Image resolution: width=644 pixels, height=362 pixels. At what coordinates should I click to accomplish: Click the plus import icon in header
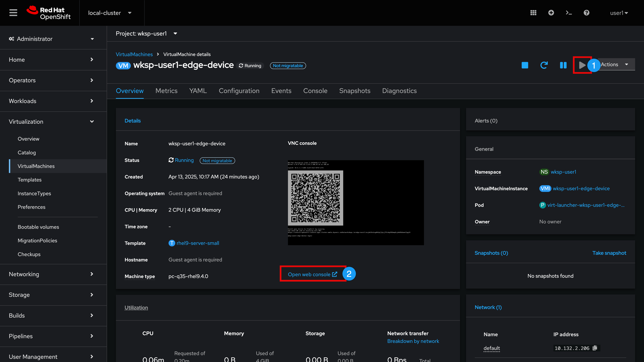coord(551,13)
